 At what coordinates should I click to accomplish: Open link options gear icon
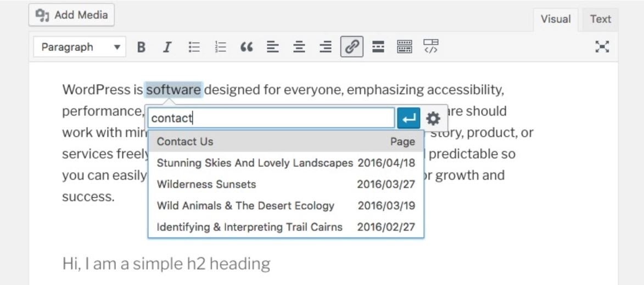(x=433, y=118)
